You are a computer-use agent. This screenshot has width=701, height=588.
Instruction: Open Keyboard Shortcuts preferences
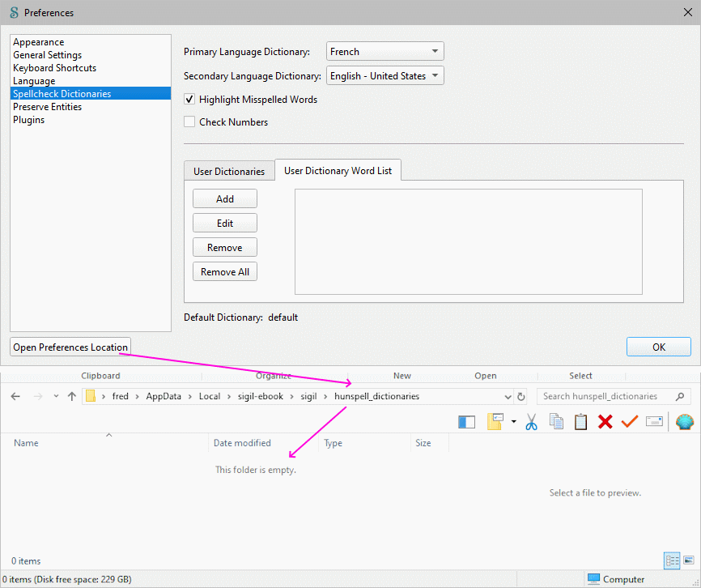click(x=91, y=68)
